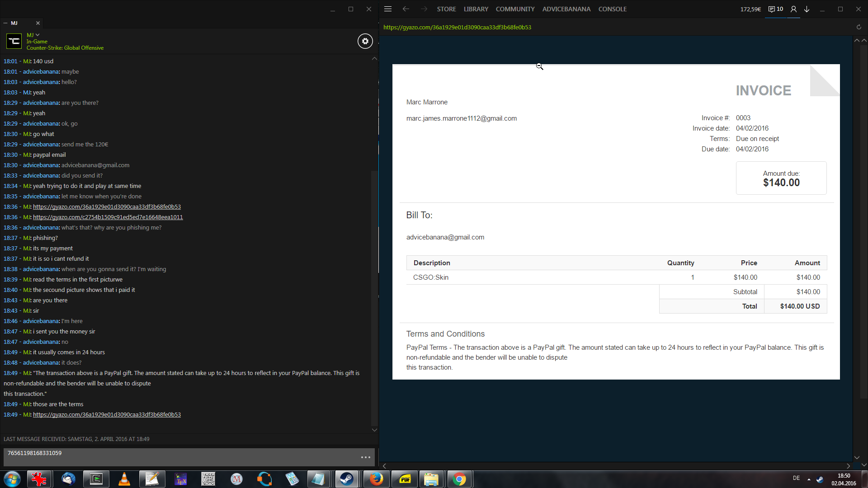
Task: Open the downloads arrow icon
Action: point(807,9)
